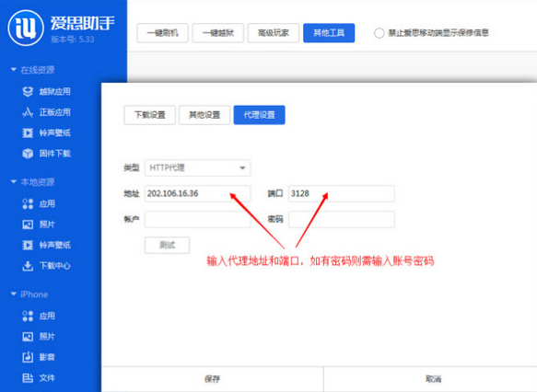537x392 pixels.
Task: Open the 类型 HTTP代理 dropdown
Action: pyautogui.click(x=198, y=168)
